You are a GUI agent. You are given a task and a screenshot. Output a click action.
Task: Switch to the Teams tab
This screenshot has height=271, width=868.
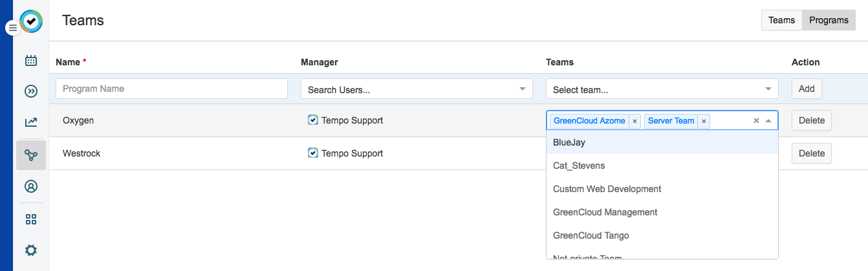click(x=781, y=20)
